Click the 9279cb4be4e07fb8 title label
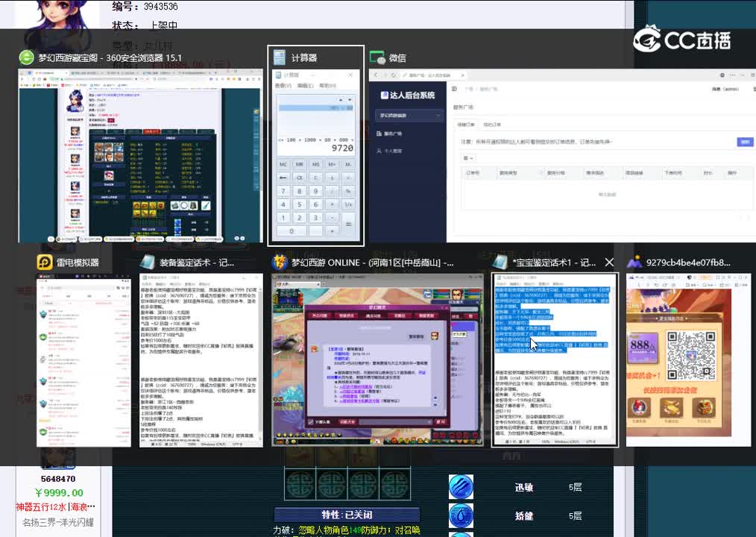Screen dimensions: 756x537 pos(688,263)
